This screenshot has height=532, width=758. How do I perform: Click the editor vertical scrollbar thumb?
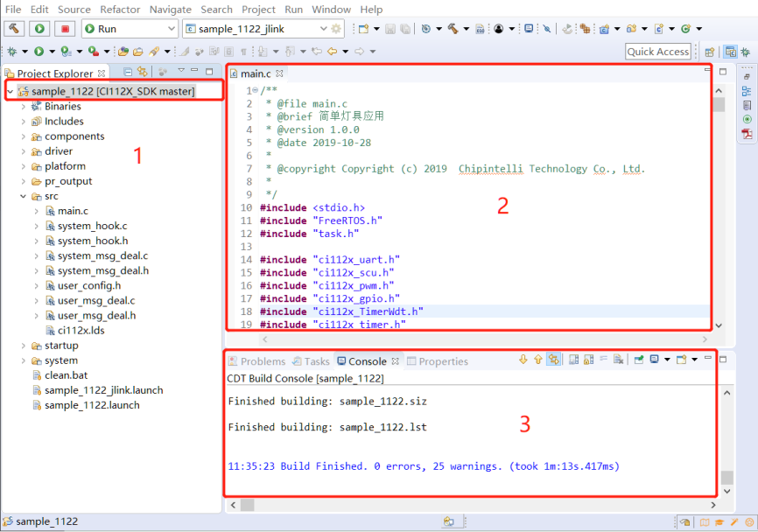coord(719,105)
